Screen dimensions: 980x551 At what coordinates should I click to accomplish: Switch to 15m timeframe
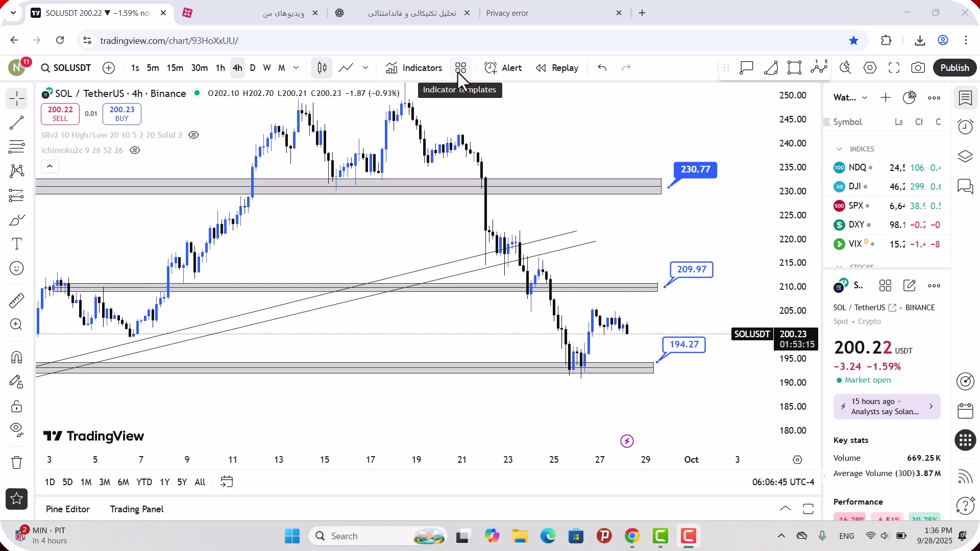[x=175, y=68]
